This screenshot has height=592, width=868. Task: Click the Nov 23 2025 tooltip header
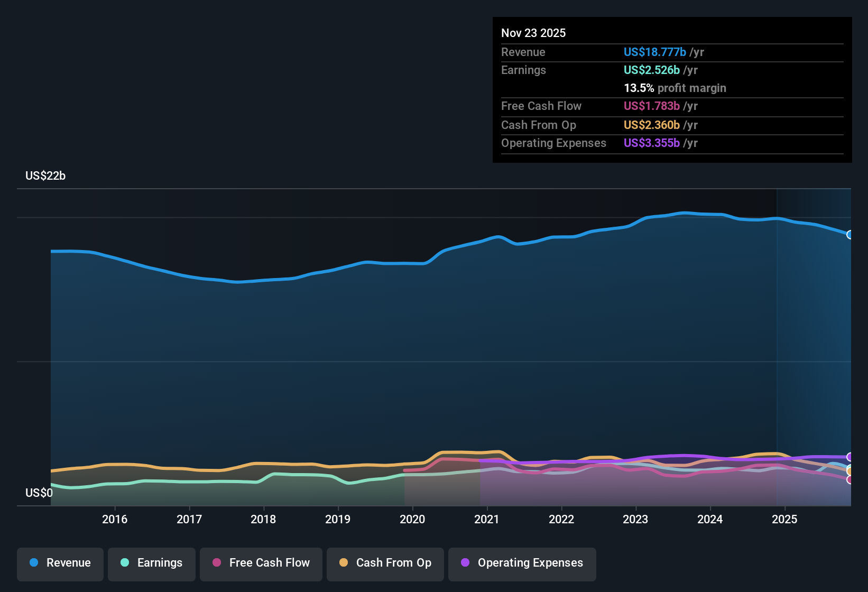coord(533,33)
